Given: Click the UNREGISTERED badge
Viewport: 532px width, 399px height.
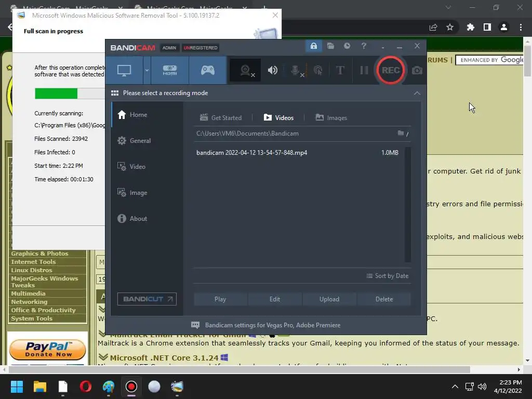Looking at the screenshot, I should (201, 48).
